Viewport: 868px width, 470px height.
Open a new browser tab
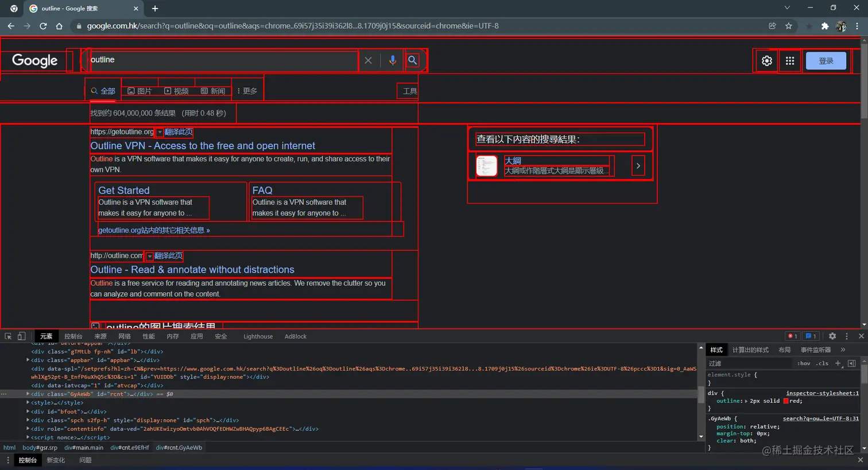pyautogui.click(x=155, y=9)
